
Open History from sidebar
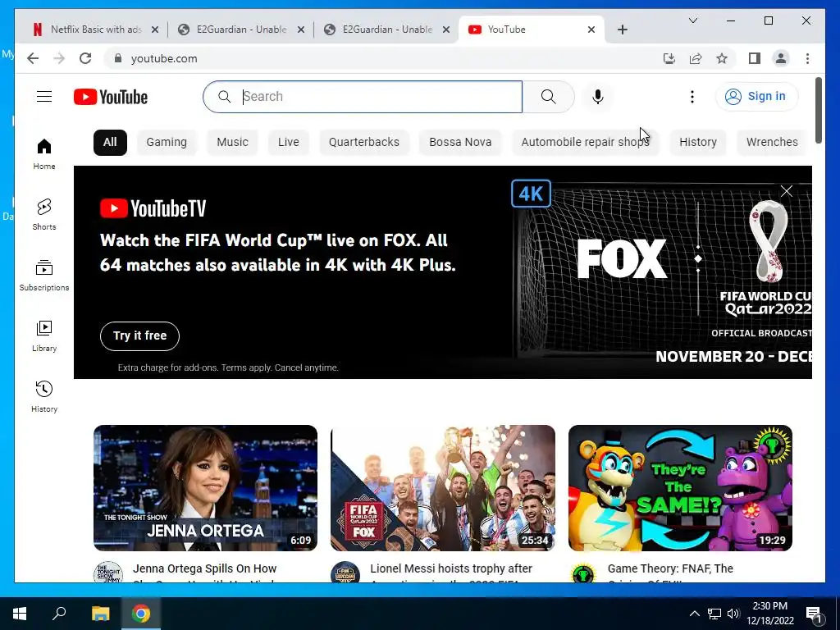[44, 396]
